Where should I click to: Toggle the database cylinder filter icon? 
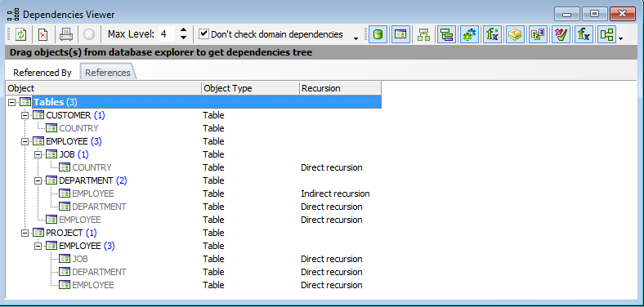(x=378, y=34)
